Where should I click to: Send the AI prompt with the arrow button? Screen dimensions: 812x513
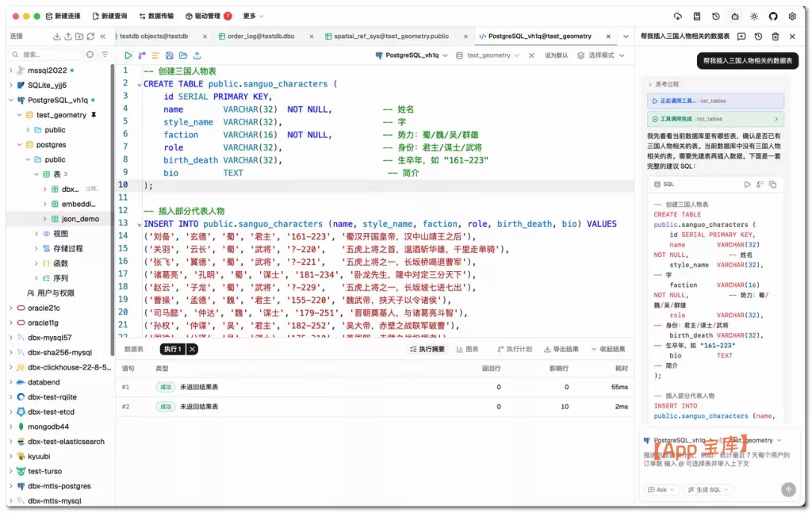(788, 489)
